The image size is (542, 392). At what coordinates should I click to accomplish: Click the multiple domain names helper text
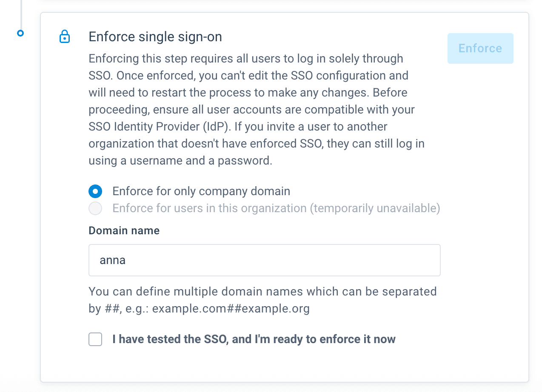point(262,292)
